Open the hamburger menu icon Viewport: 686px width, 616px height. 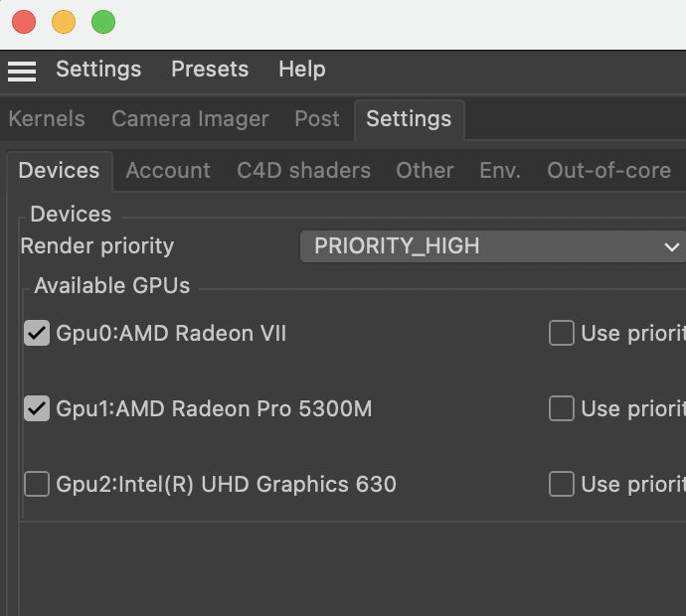pyautogui.click(x=22, y=71)
